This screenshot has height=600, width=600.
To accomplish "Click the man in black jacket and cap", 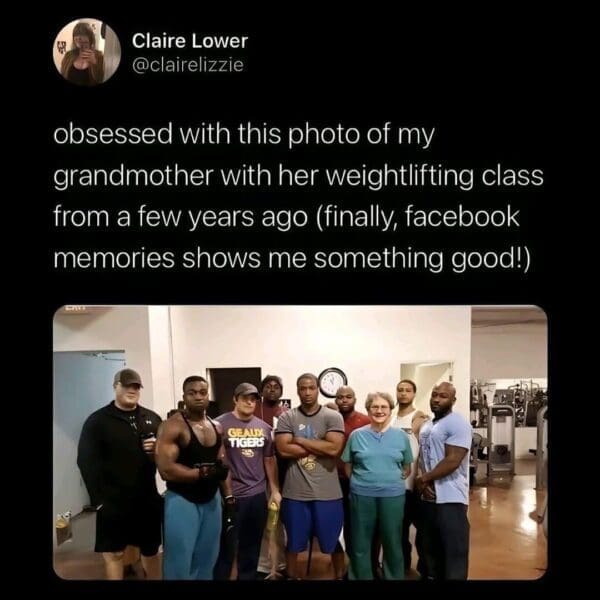I will pos(121,471).
